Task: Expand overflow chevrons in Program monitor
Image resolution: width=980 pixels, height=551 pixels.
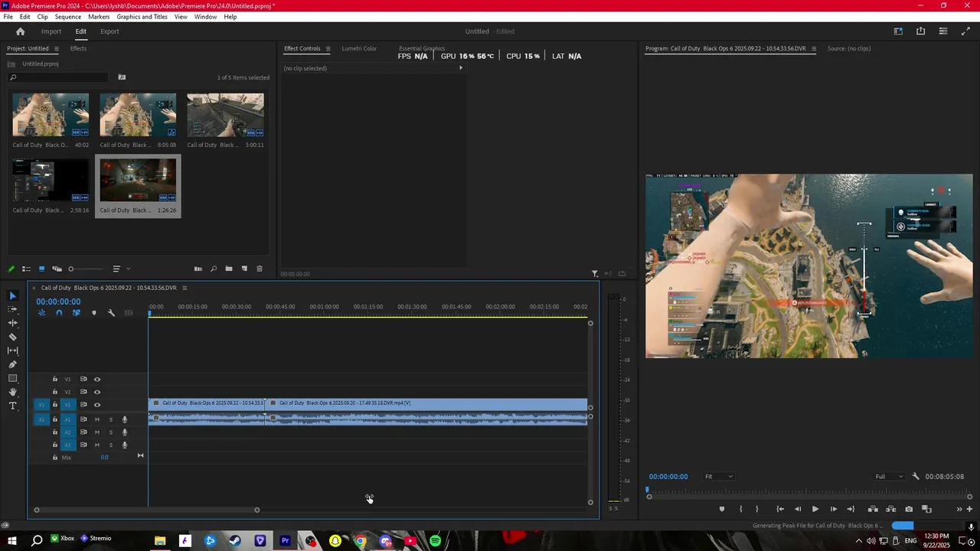Action: point(959,509)
